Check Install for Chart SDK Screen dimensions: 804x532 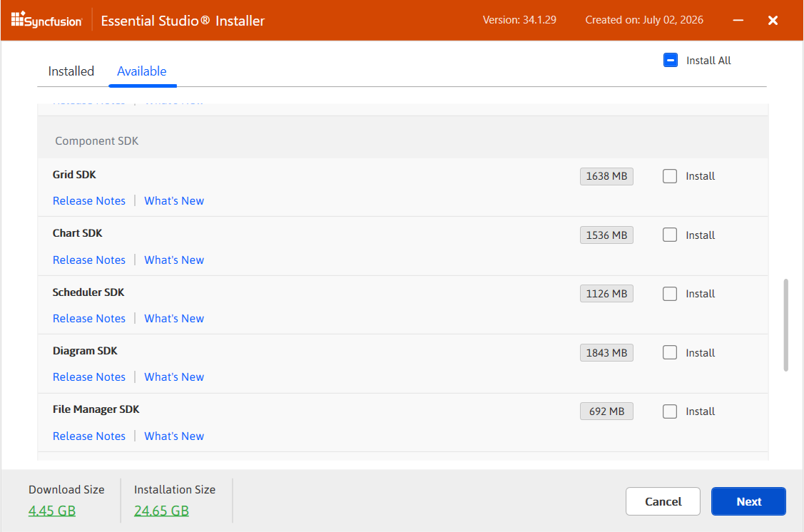[x=670, y=235]
